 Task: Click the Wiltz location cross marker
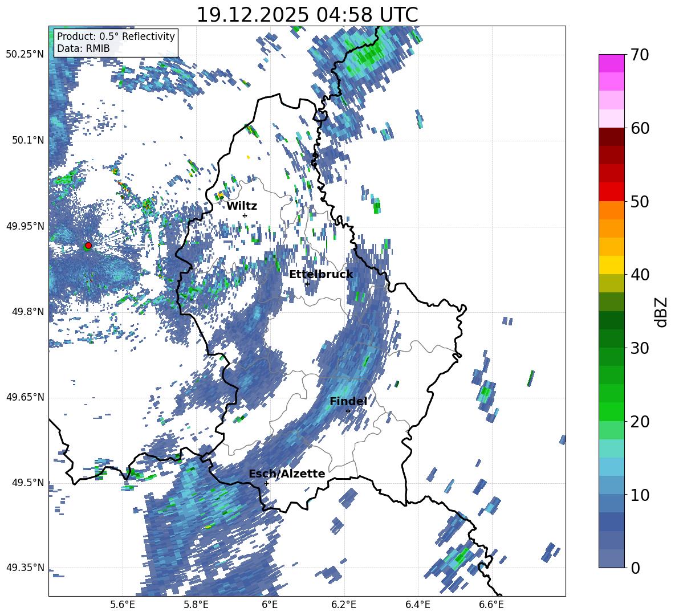coord(245,215)
